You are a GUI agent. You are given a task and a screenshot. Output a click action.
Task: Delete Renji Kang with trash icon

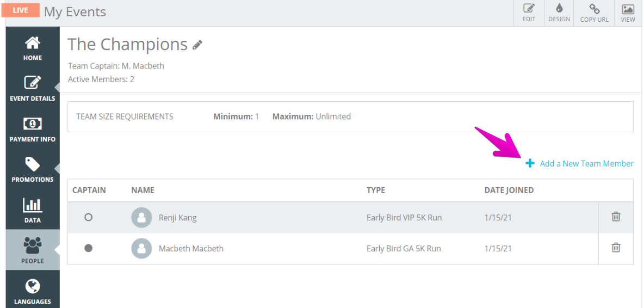[616, 217]
